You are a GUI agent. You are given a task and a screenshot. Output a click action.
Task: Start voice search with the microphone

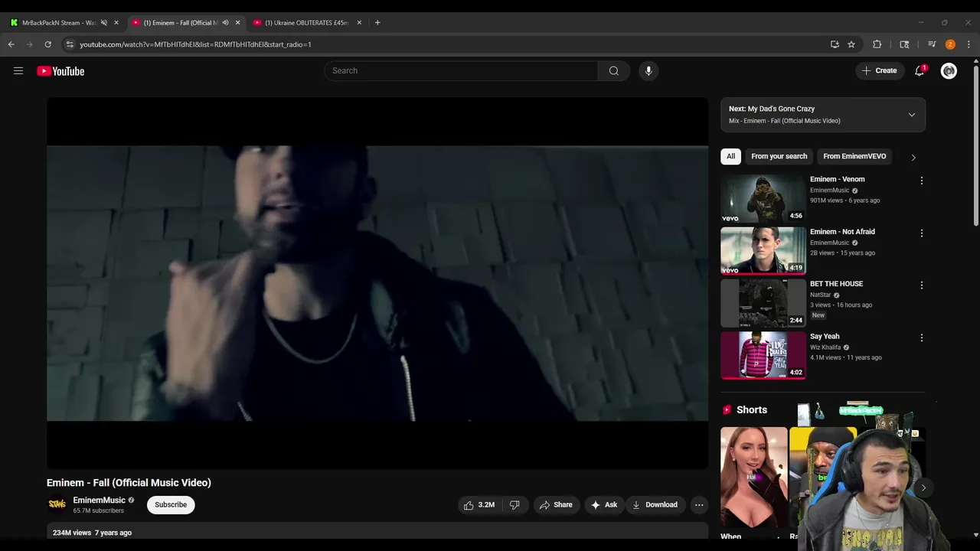(648, 70)
